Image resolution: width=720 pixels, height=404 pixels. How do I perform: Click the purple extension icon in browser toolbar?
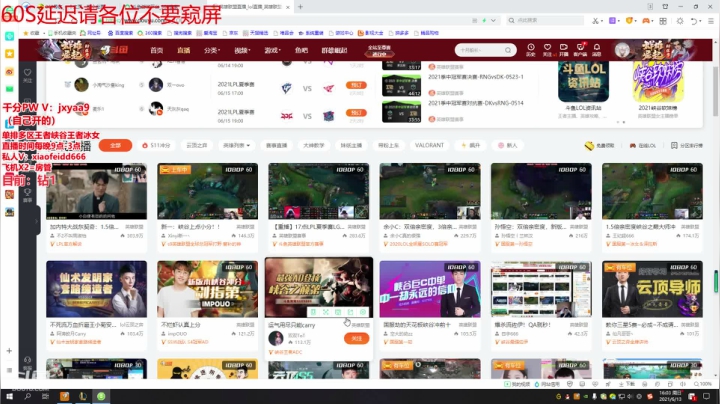click(x=613, y=21)
